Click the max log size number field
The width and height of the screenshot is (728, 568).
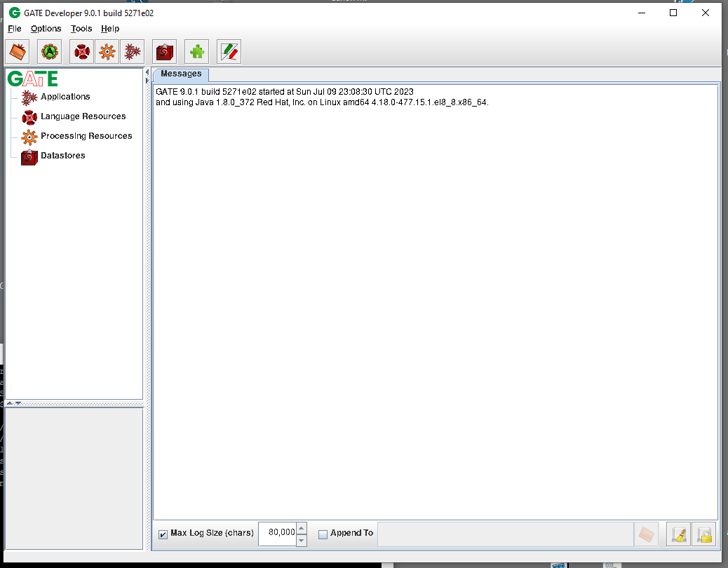pyautogui.click(x=278, y=534)
